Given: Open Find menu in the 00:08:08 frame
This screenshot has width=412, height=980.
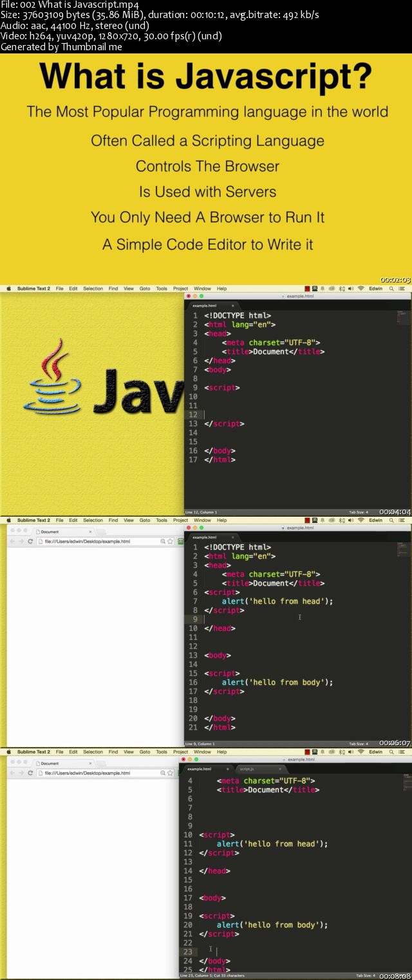Looking at the screenshot, I should click(x=113, y=752).
